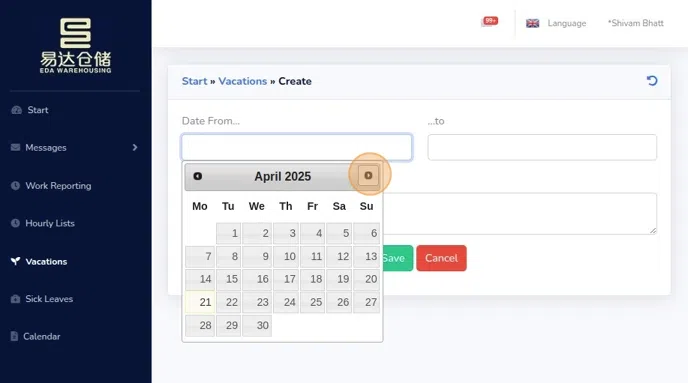Click the Vacations breadcrumb link
This screenshot has height=383, width=688.
coord(243,81)
